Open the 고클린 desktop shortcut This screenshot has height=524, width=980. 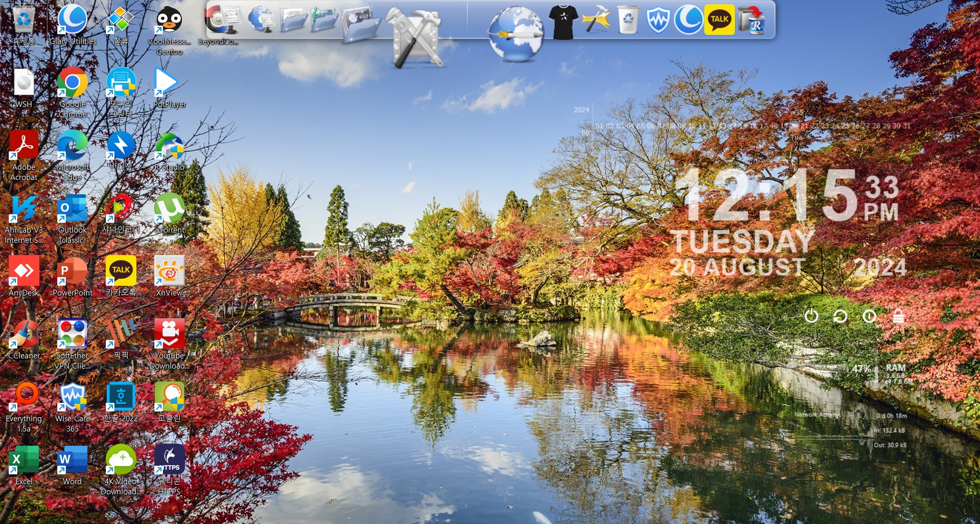pos(169,401)
